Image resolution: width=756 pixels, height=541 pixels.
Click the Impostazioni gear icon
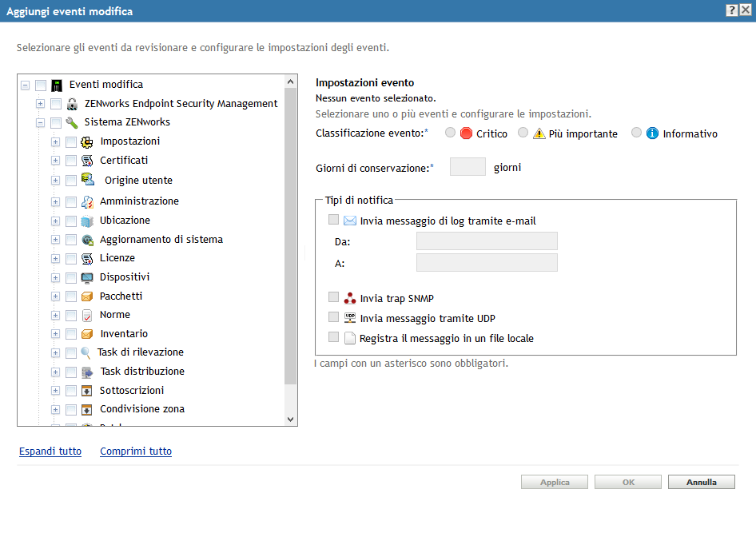[87, 142]
